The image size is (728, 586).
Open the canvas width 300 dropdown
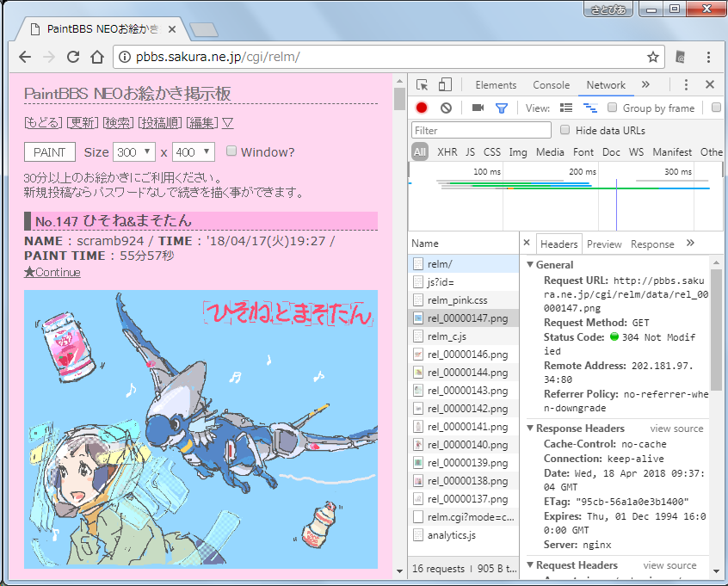coord(134,151)
